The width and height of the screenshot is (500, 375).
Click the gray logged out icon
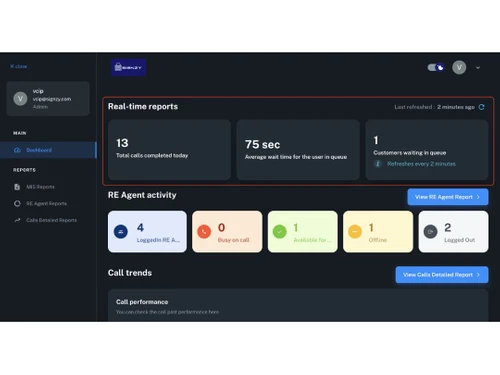click(x=430, y=231)
